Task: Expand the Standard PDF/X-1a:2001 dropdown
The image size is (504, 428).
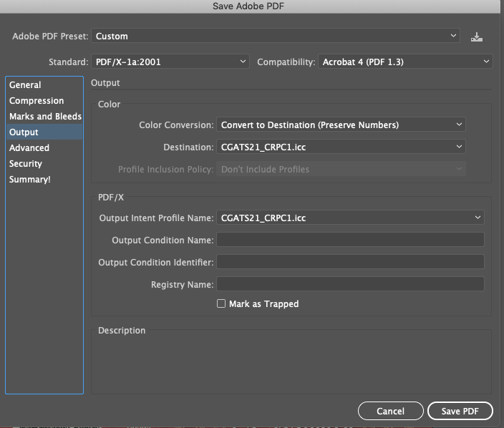Action: click(170, 62)
